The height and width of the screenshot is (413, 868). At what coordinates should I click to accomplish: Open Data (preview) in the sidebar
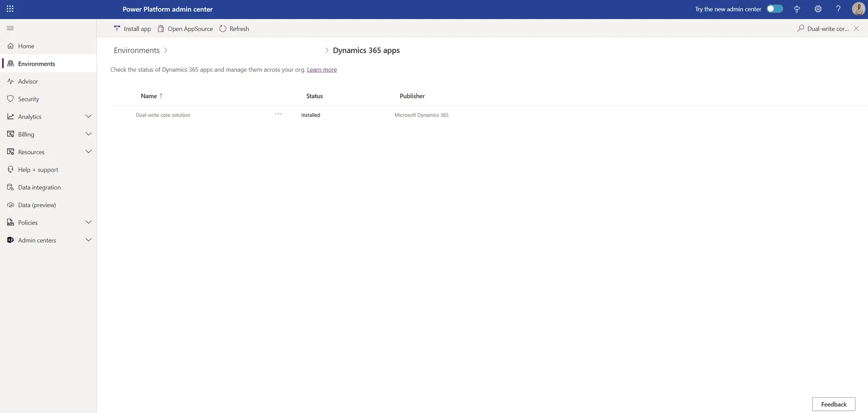(x=48, y=205)
